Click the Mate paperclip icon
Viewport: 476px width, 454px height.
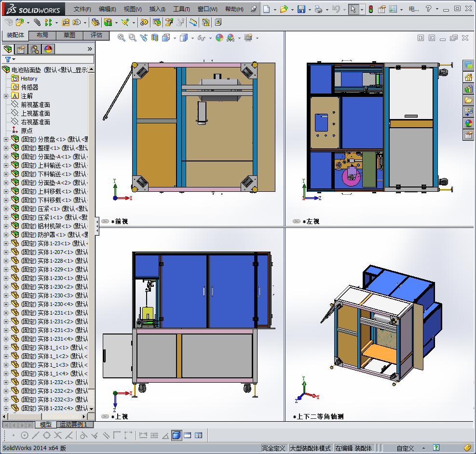click(37, 22)
